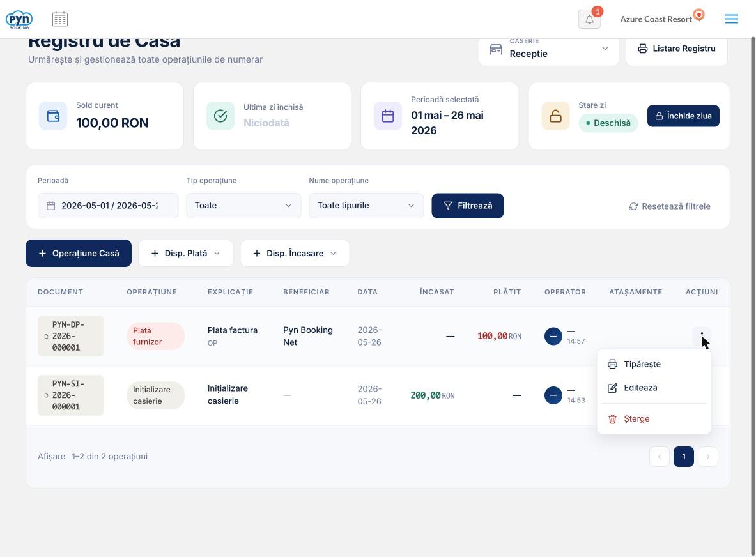The image size is (756, 557).
Task: Click the checkmark icon for Ultima zi închisă
Action: (220, 116)
